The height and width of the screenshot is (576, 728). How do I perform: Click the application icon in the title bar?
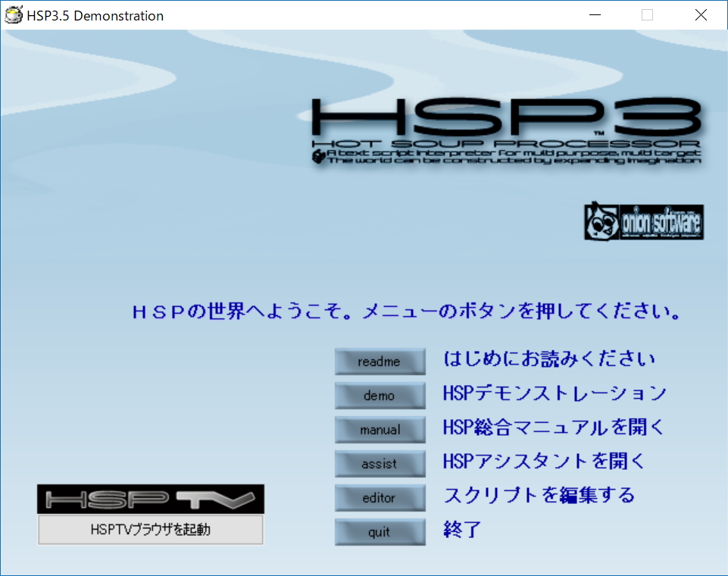(x=12, y=14)
